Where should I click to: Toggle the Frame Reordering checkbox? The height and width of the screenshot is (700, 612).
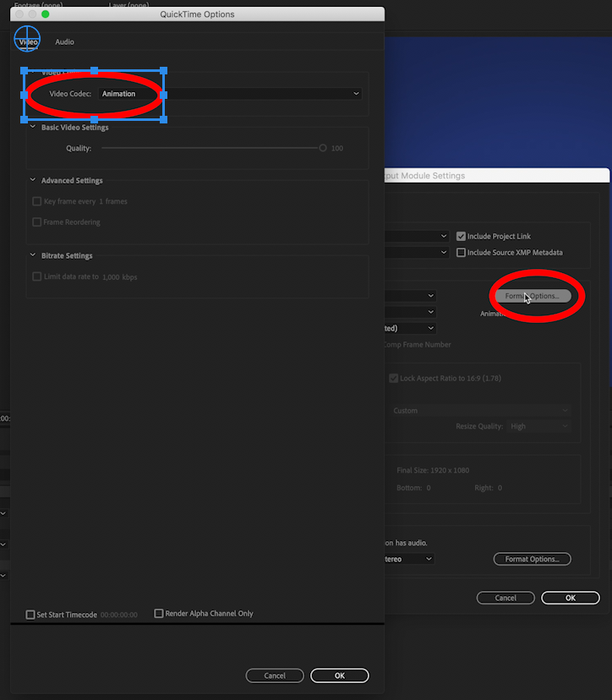36,222
